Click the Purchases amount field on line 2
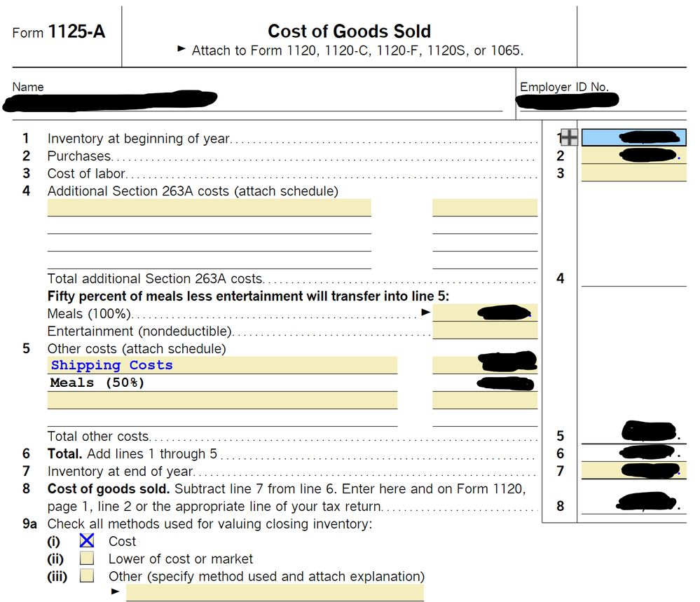Image resolution: width=700 pixels, height=602 pixels. coord(633,156)
